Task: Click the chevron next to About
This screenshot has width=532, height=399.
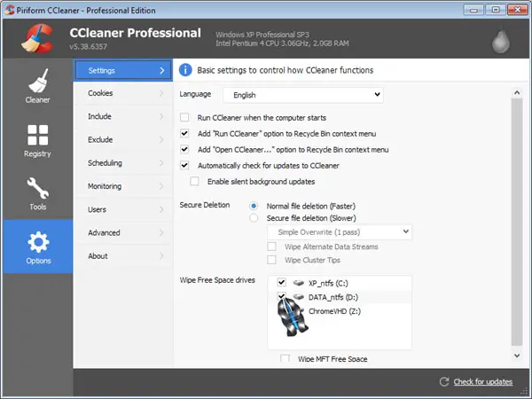Action: pyautogui.click(x=161, y=256)
